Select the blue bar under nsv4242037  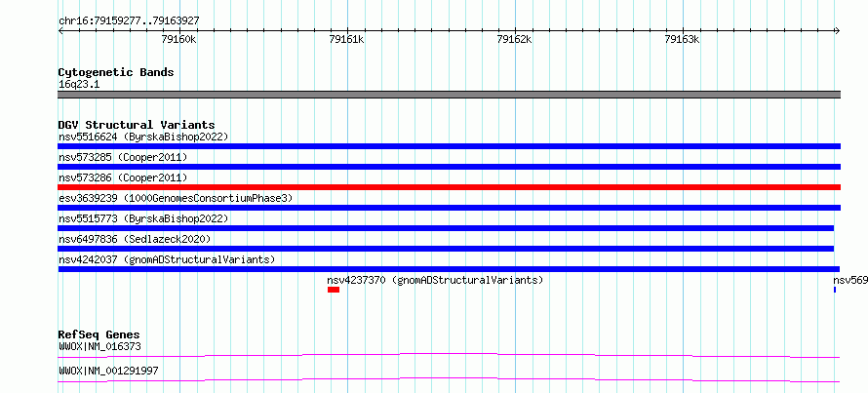click(x=449, y=269)
